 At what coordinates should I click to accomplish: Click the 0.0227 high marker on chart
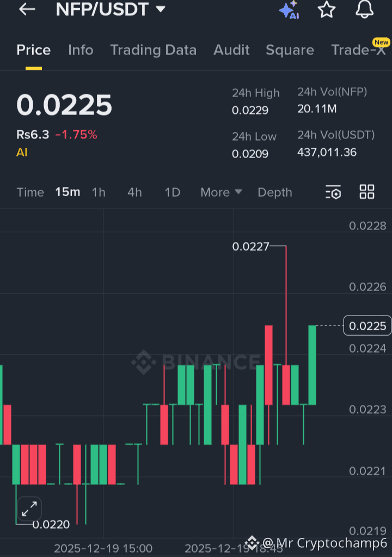(251, 246)
